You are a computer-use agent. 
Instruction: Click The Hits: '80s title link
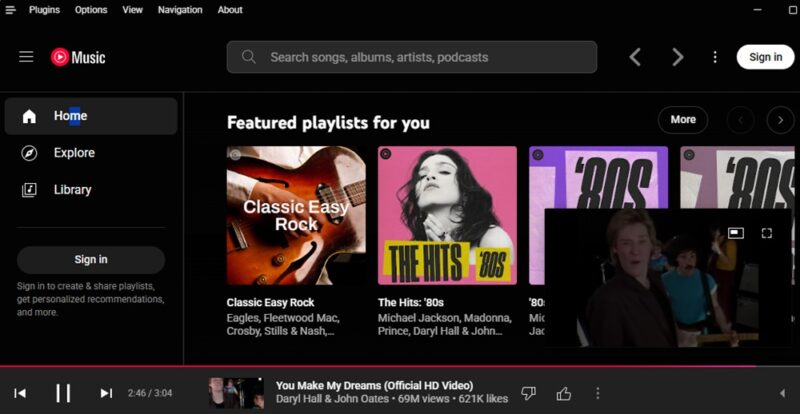tap(411, 302)
